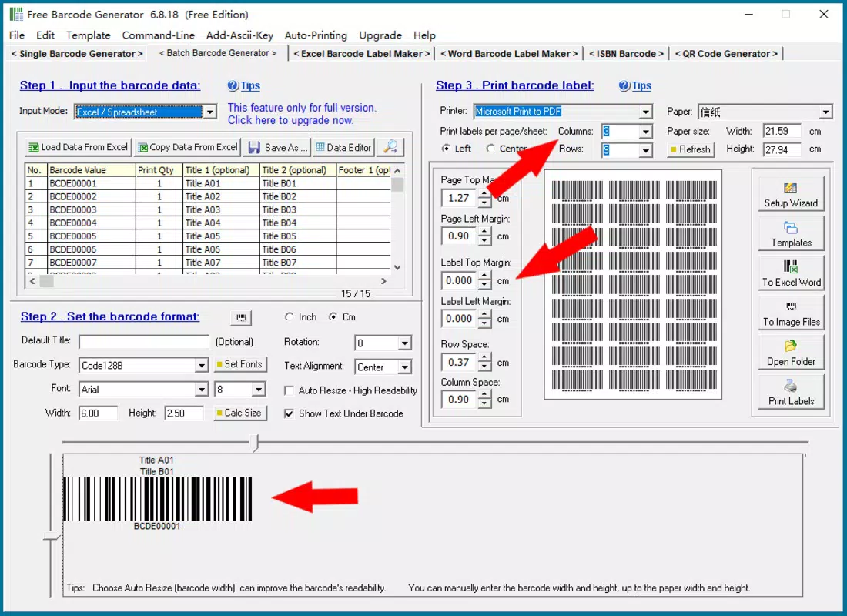Switch to ISBN Barcode tab
847x616 pixels.
(626, 53)
